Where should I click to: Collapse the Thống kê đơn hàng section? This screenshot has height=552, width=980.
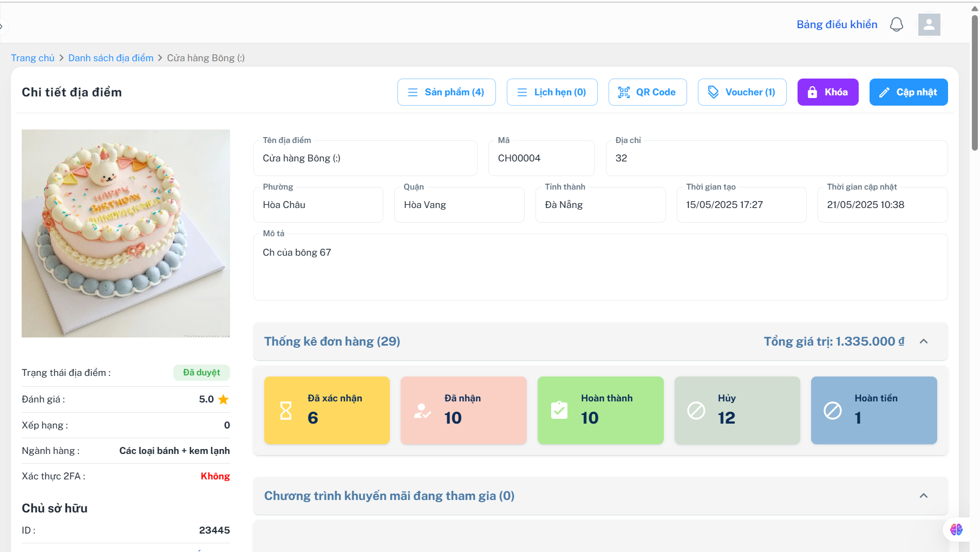(x=924, y=341)
